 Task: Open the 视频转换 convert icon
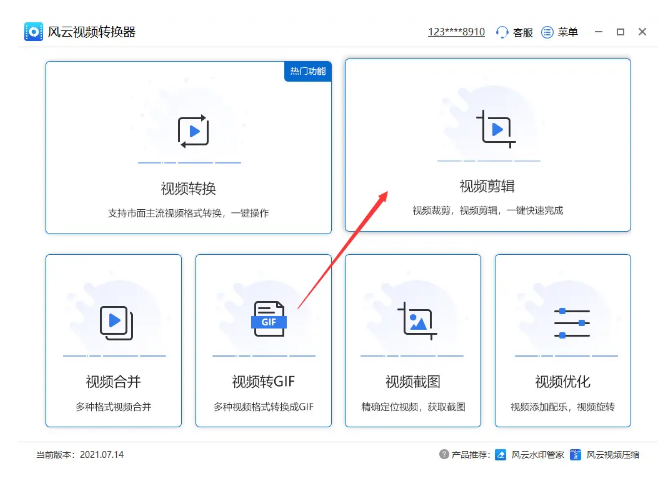(193, 131)
